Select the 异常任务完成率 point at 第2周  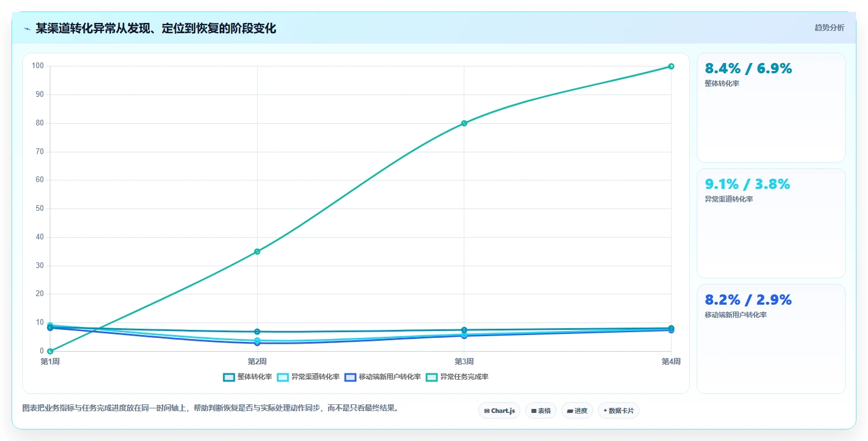[257, 251]
